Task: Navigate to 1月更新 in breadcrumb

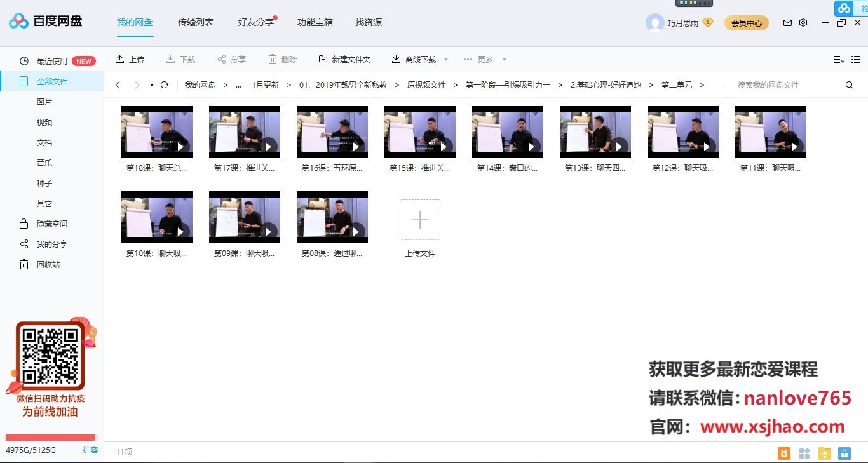Action: coord(265,85)
